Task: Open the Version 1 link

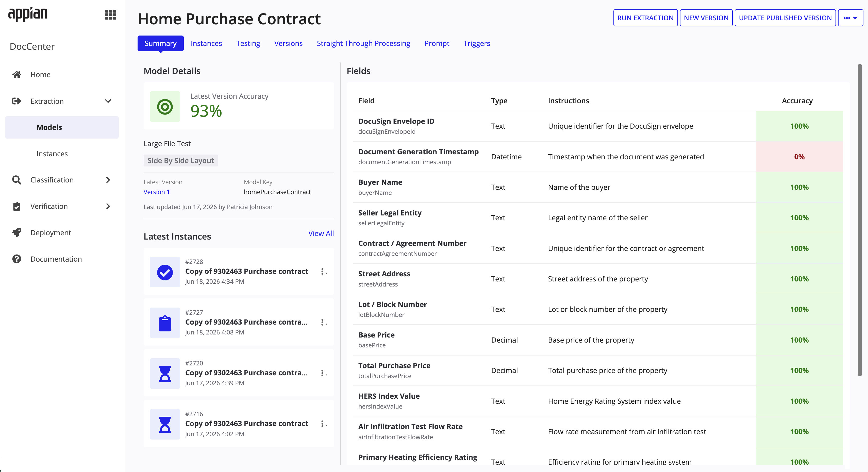Action: point(156,192)
